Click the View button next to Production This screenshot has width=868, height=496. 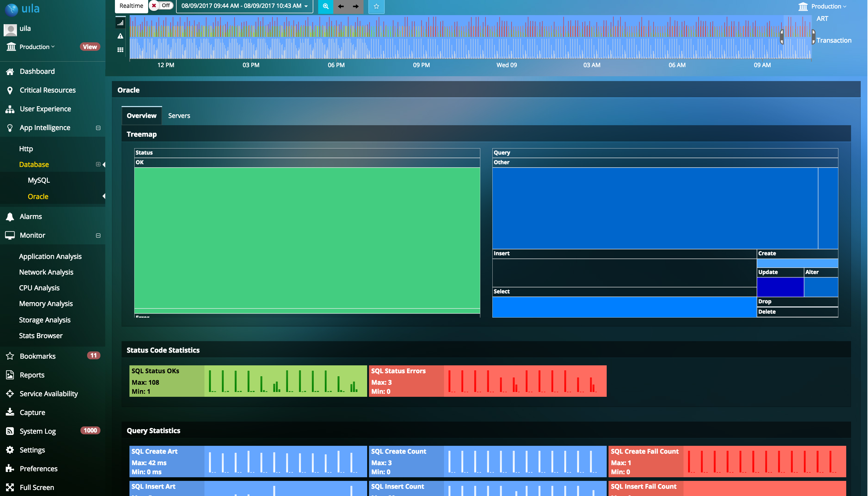coord(90,47)
